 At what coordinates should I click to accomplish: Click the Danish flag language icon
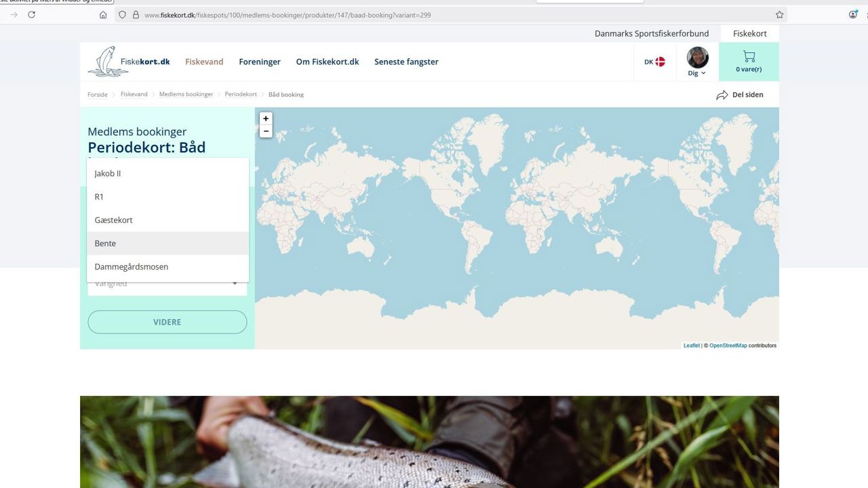660,62
